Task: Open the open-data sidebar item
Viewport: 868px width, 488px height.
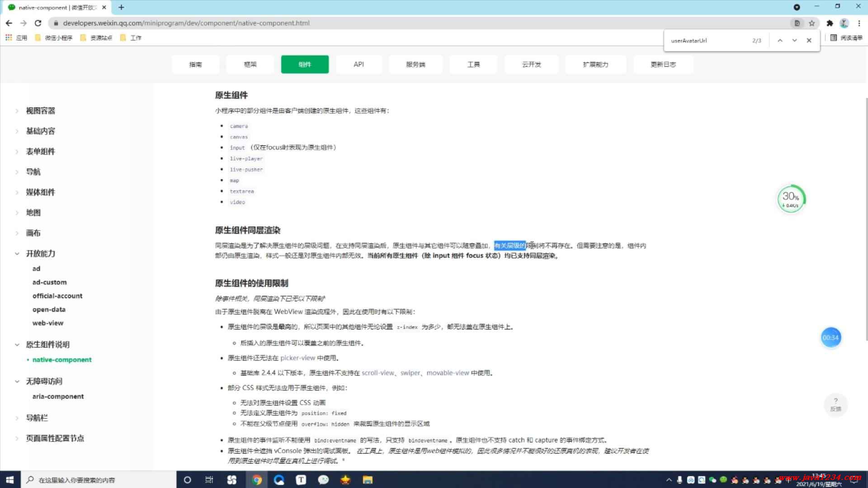Action: pyautogui.click(x=49, y=310)
